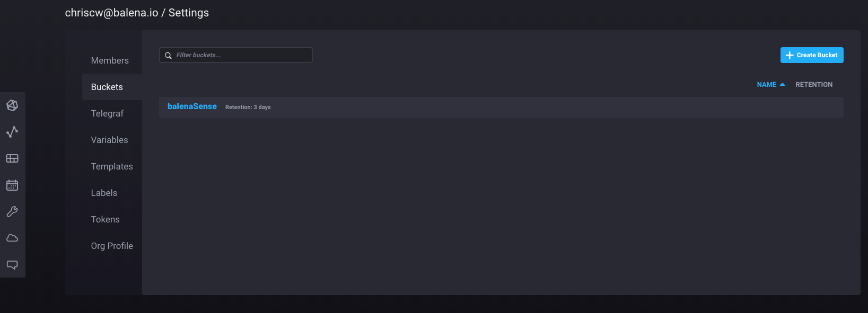Switch to the Templates tab
This screenshot has height=313, width=868.
tap(112, 166)
